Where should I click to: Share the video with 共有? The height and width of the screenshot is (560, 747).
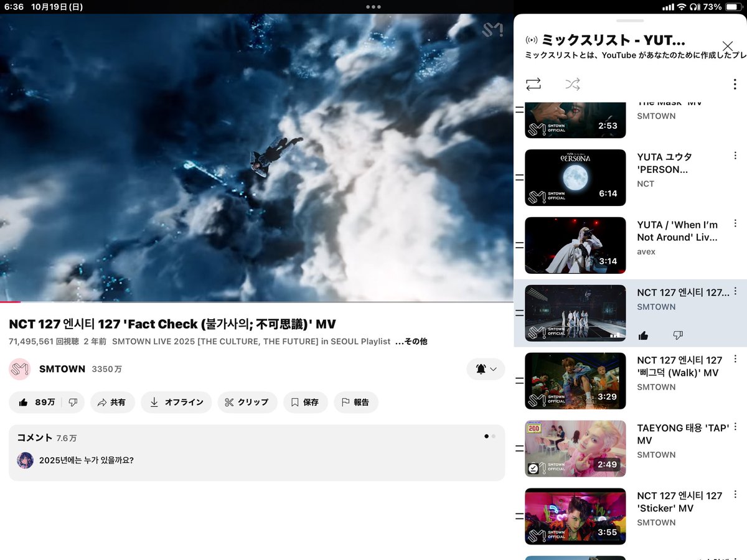click(x=112, y=402)
